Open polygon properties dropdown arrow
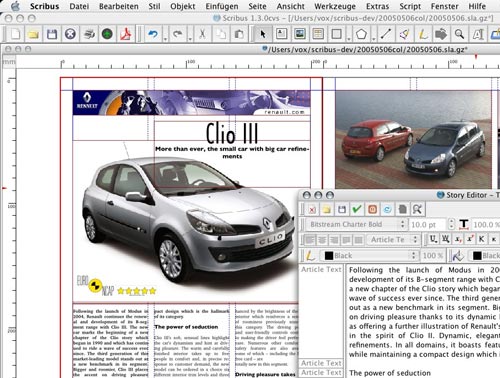The width and height of the screenshot is (500, 378). (x=374, y=39)
